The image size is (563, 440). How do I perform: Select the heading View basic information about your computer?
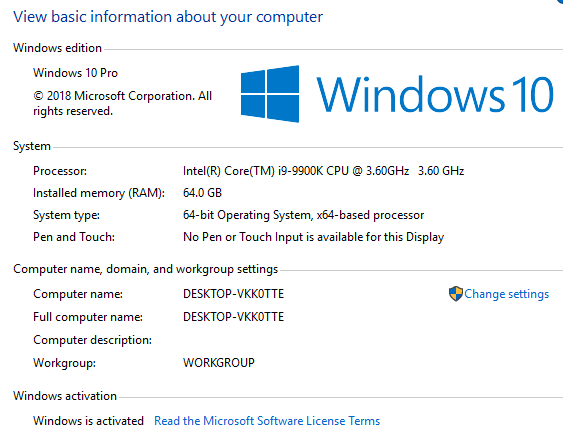click(168, 17)
